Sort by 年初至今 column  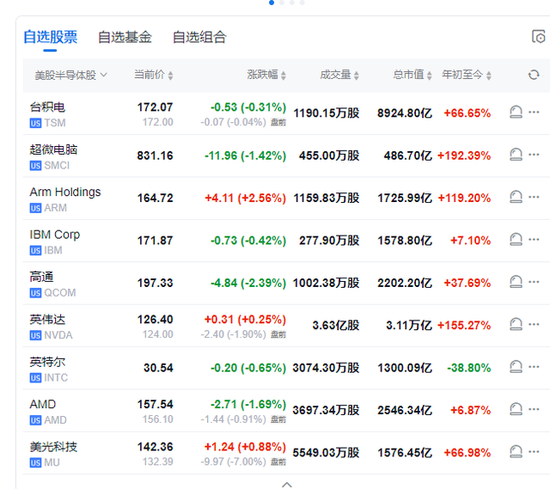467,75
